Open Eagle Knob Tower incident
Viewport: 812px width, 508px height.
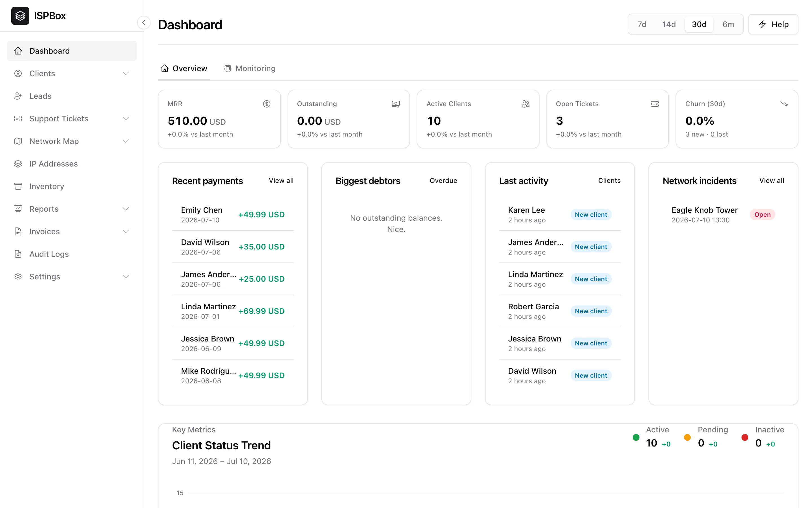(723, 214)
